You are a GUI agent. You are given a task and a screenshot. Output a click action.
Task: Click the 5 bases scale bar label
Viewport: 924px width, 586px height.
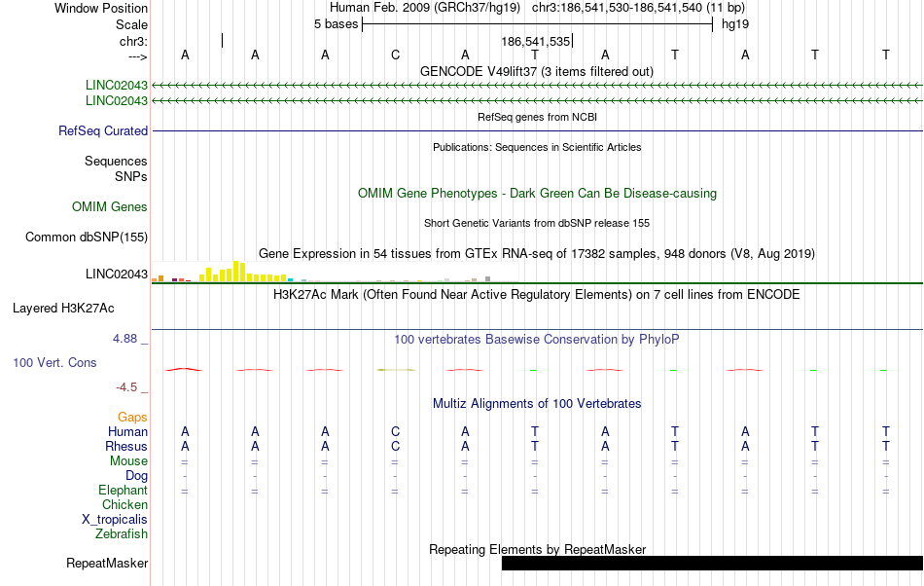click(336, 24)
